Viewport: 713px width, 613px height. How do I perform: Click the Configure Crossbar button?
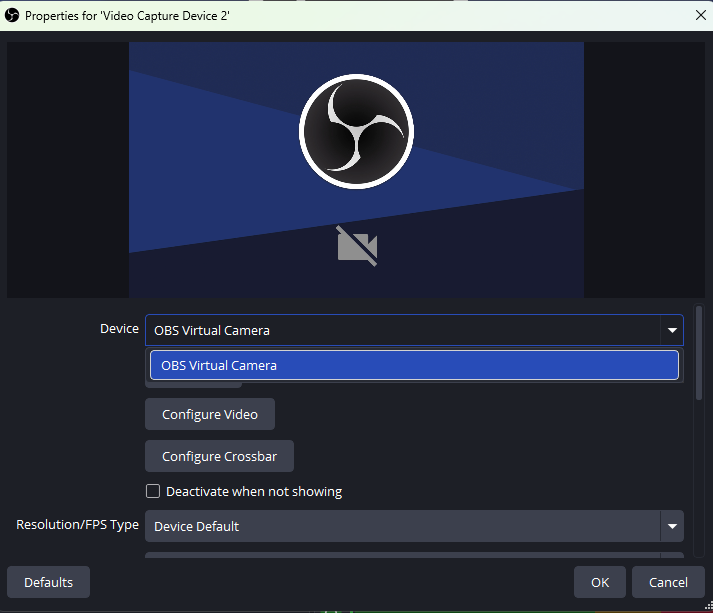point(220,456)
